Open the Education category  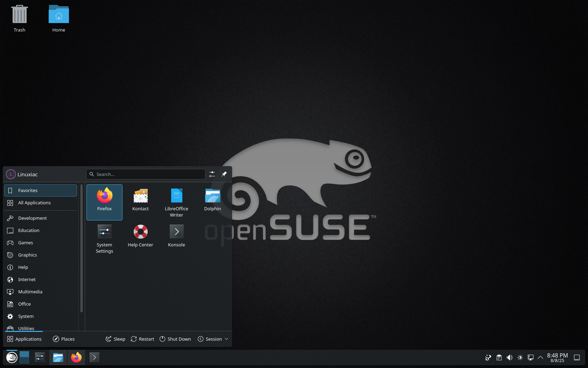point(41,230)
